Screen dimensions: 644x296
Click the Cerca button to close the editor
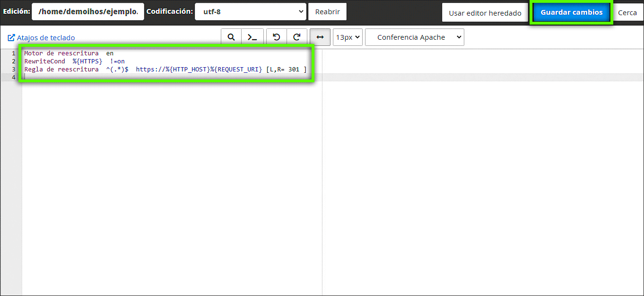coord(627,13)
